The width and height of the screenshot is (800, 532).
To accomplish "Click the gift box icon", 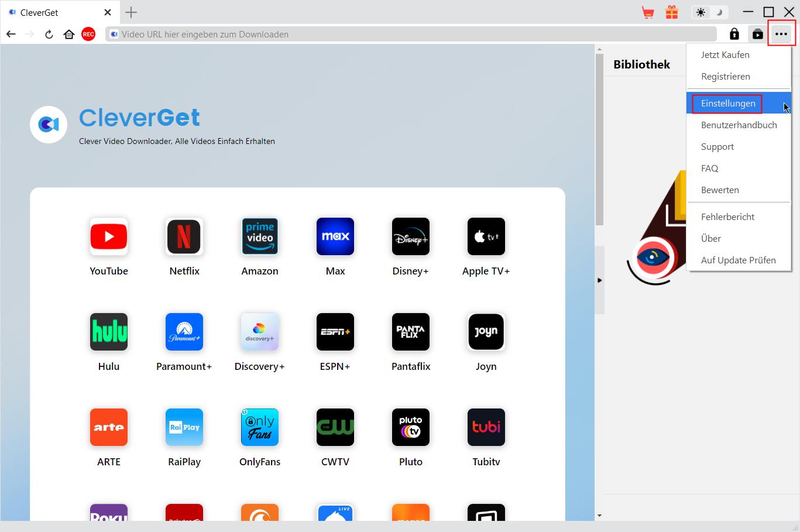I will coord(672,12).
